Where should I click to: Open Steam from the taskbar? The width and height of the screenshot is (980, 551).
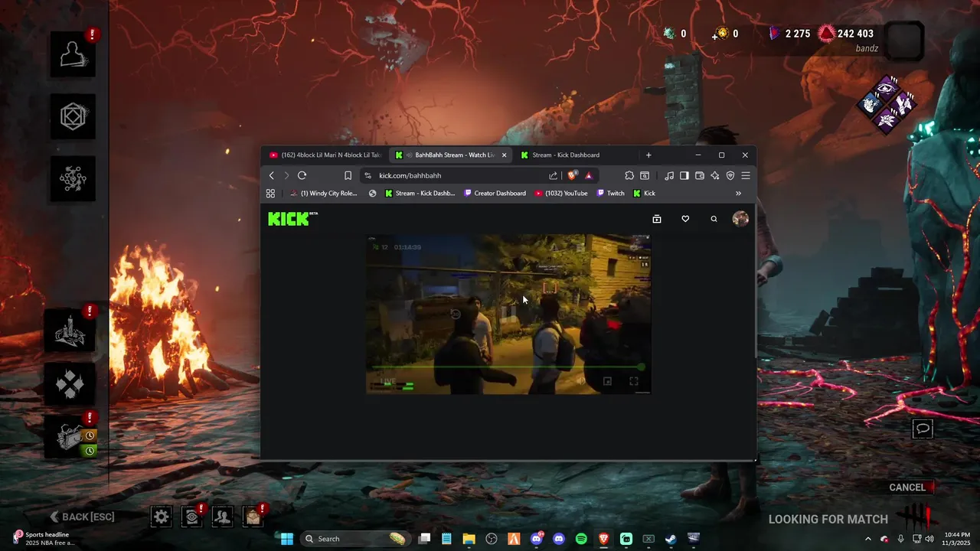[671, 539]
